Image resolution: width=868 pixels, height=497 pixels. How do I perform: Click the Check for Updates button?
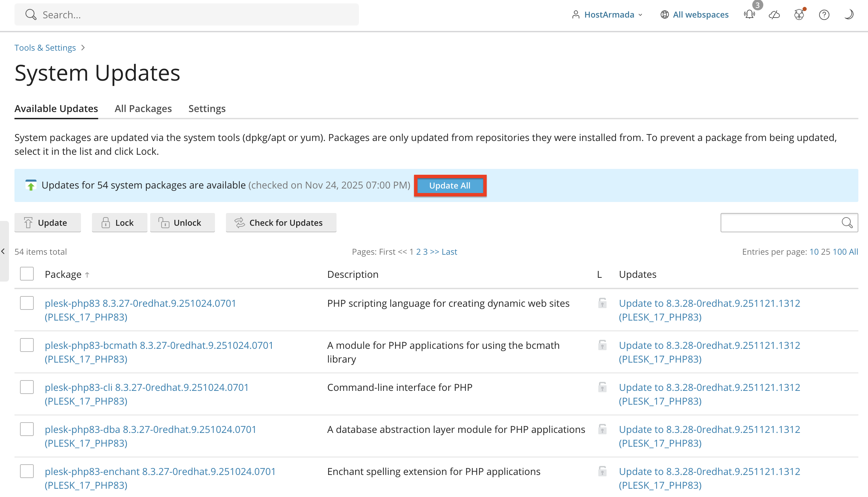(281, 223)
